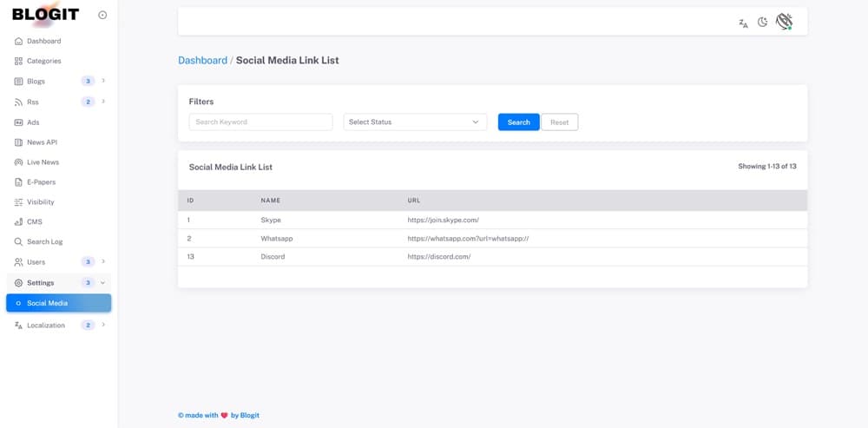868x428 pixels.
Task: Open the user avatar profile menu
Action: pyautogui.click(x=784, y=22)
